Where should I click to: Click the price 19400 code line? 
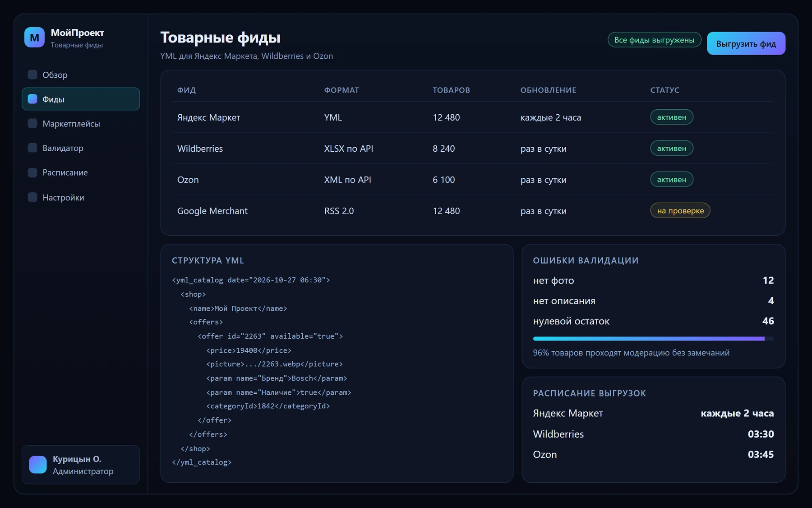coord(249,350)
